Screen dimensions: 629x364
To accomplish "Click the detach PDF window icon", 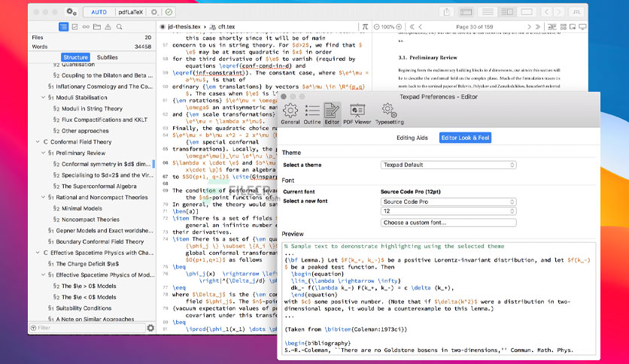I will 573,27.
